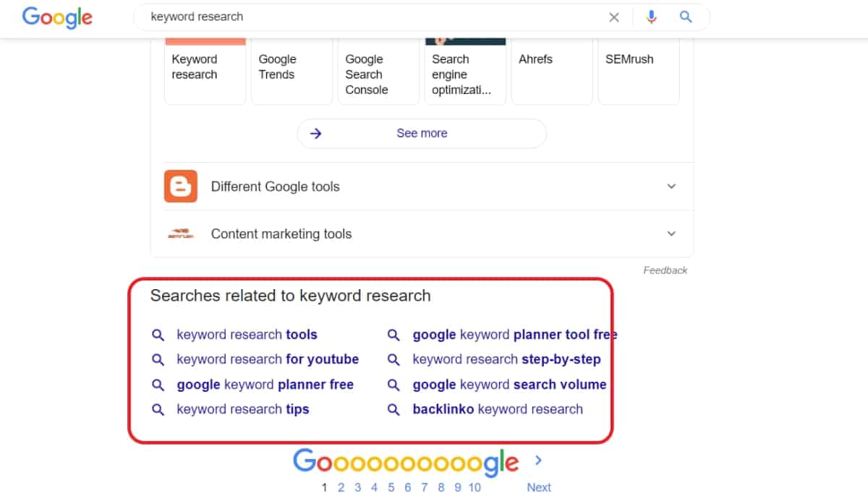
Task: Click the Next page link
Action: point(539,487)
